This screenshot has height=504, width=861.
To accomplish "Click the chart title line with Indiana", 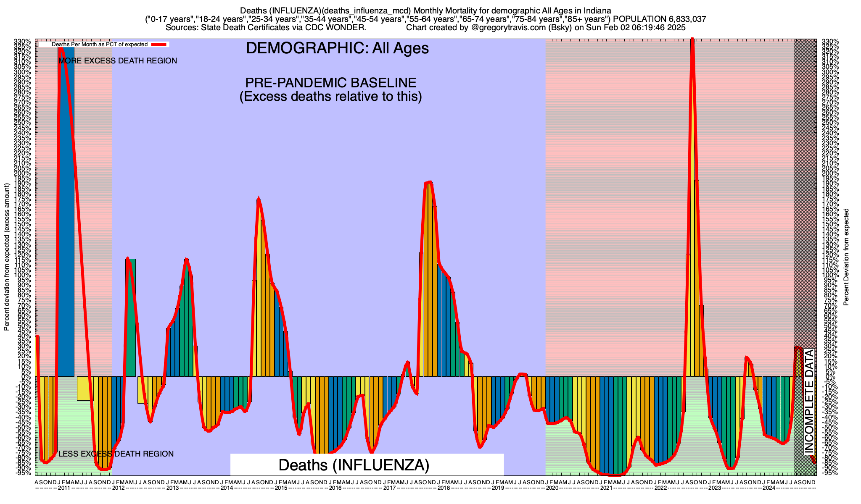I will [x=425, y=10].
